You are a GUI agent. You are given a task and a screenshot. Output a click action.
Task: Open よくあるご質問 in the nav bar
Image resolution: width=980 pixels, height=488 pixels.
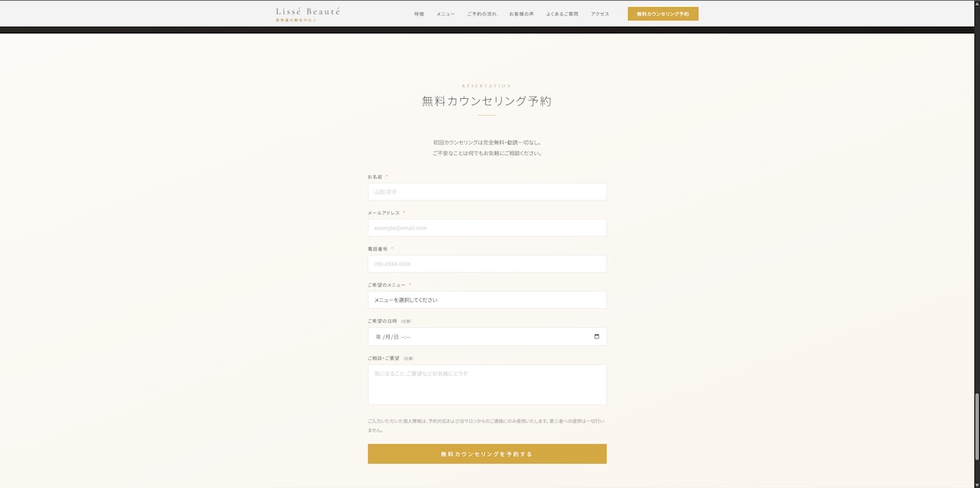pos(562,14)
